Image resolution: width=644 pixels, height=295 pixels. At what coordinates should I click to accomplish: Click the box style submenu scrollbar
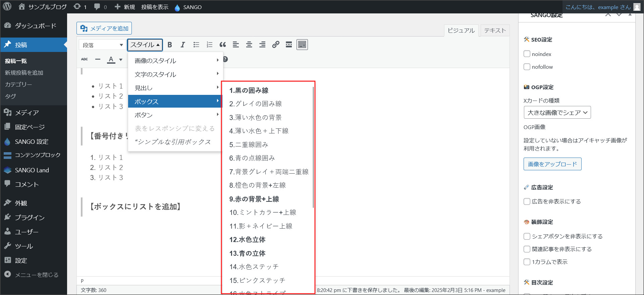[x=313, y=147]
